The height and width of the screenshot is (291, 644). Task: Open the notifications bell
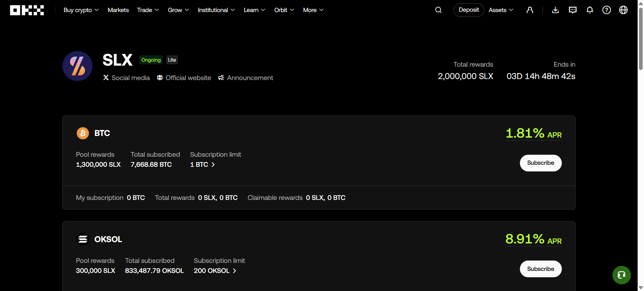[590, 10]
